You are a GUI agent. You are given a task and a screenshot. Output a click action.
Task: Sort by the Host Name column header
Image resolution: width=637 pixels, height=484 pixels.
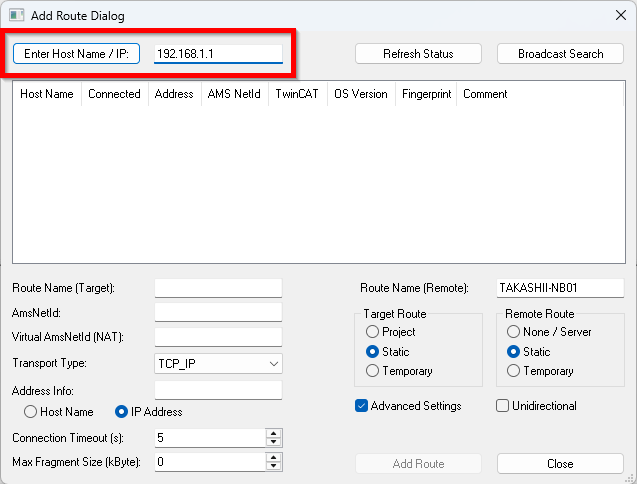[47, 94]
